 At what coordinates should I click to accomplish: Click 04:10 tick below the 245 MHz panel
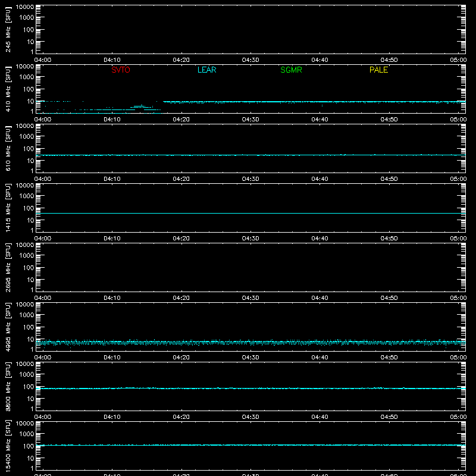pyautogui.click(x=112, y=60)
